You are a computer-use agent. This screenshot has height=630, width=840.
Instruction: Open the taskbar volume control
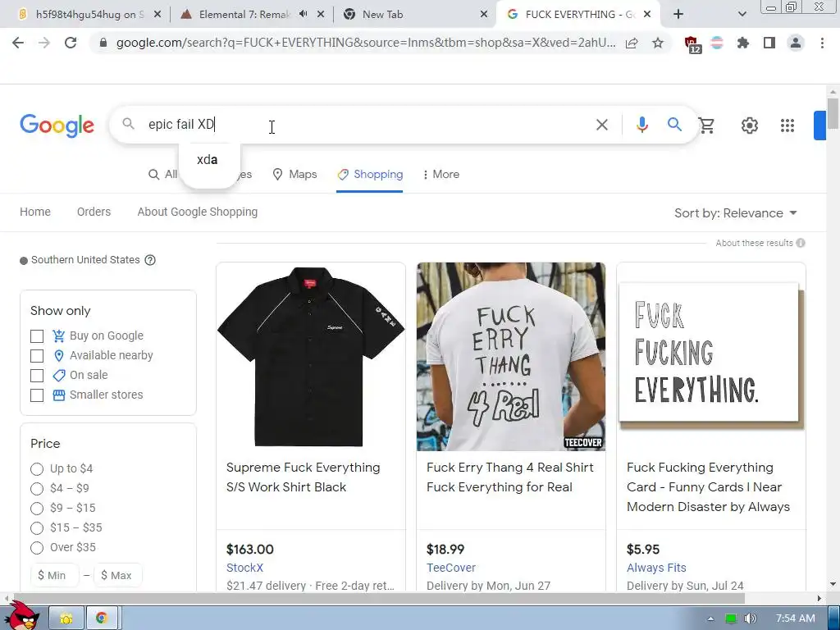click(750, 619)
